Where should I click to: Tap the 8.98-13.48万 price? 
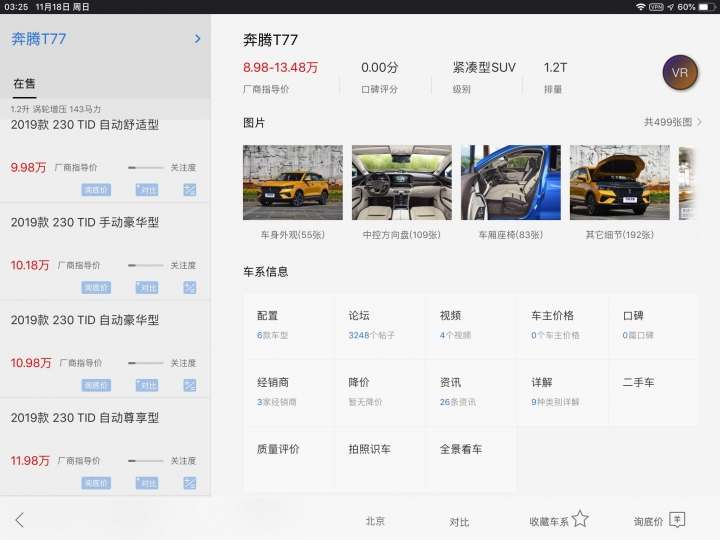coord(281,68)
